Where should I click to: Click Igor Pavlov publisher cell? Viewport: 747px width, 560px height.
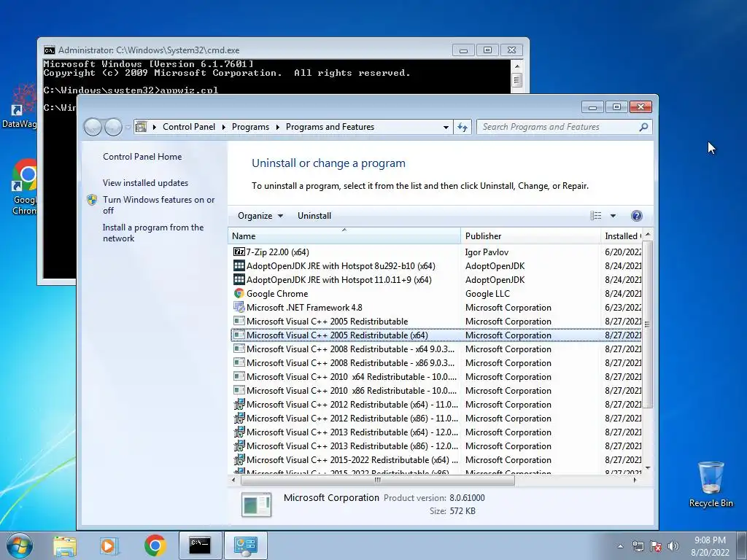pyautogui.click(x=487, y=252)
